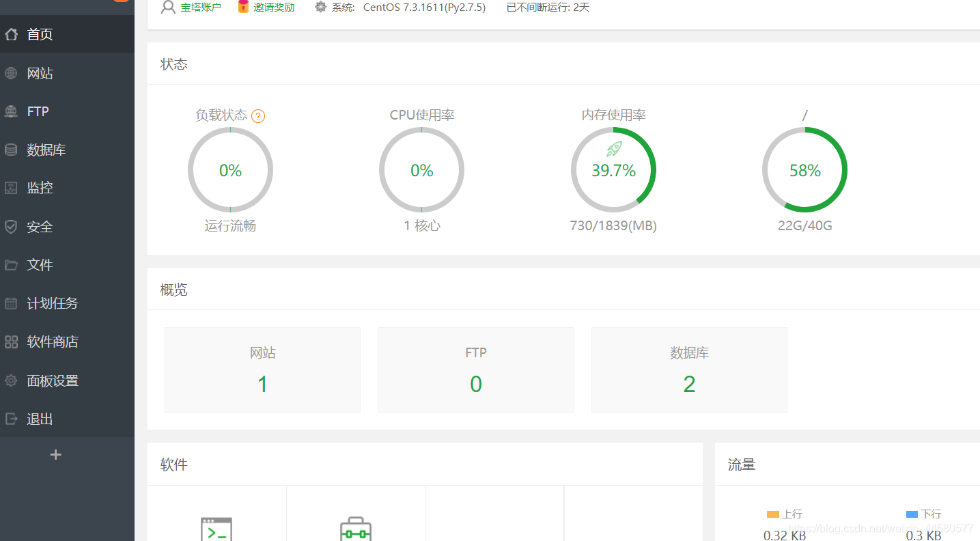Click the 概览 section heading
980x541 pixels.
(x=173, y=290)
